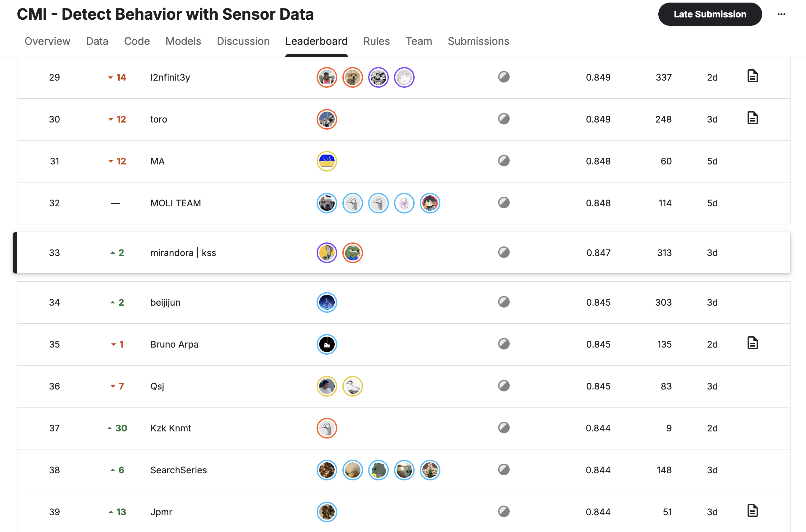Open the SearchSeries team name
This screenshot has height=532, width=806.
[x=178, y=470]
